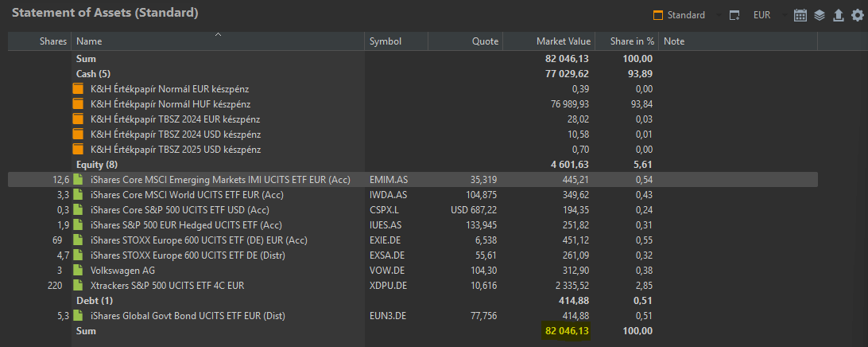Click the green icon of iShares S&P 500 EUR Hedged

pos(78,225)
